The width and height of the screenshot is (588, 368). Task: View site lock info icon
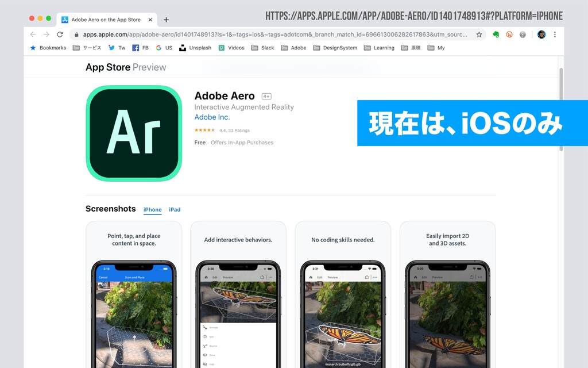(76, 34)
